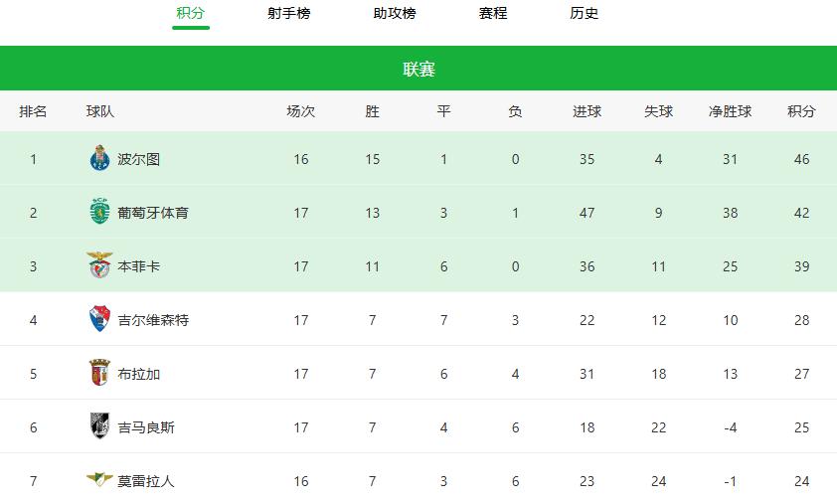Open the 助攻榜 tab
The image size is (837, 504).
[x=395, y=13]
